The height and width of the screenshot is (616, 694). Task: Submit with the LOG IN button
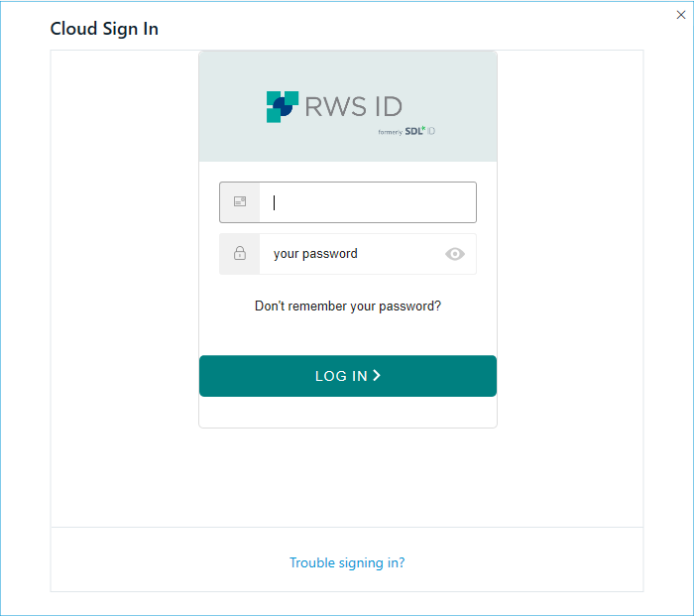pyautogui.click(x=348, y=376)
